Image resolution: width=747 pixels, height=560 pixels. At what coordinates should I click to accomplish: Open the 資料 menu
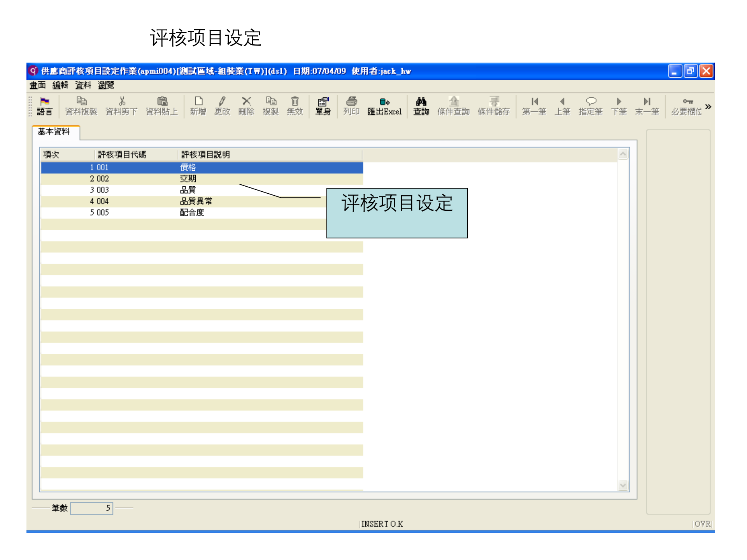83,85
